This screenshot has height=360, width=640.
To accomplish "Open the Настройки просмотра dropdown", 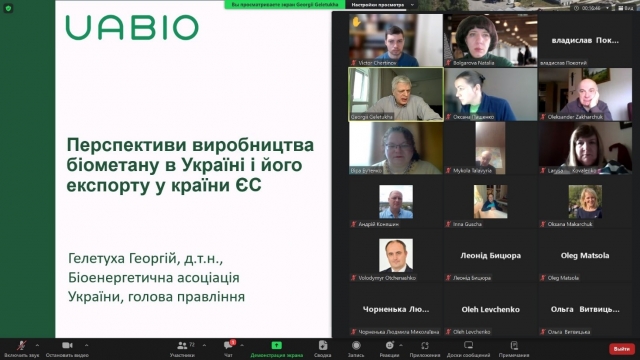I will point(382,4).
